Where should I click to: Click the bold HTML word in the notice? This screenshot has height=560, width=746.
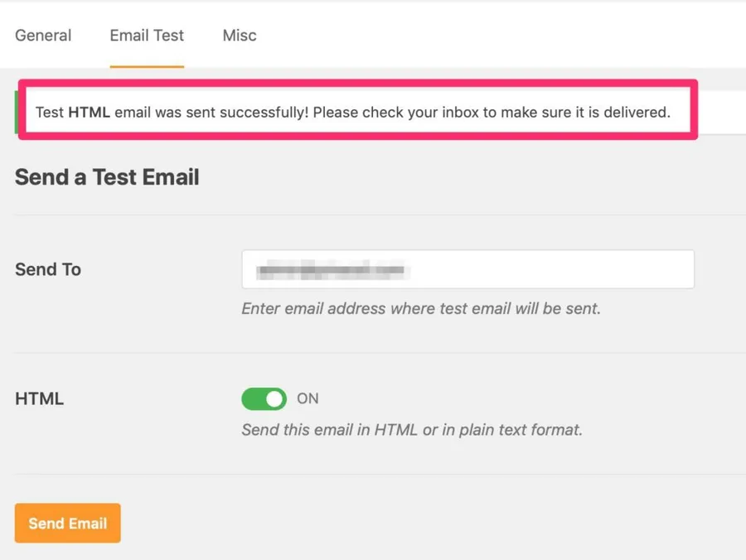coord(89,112)
